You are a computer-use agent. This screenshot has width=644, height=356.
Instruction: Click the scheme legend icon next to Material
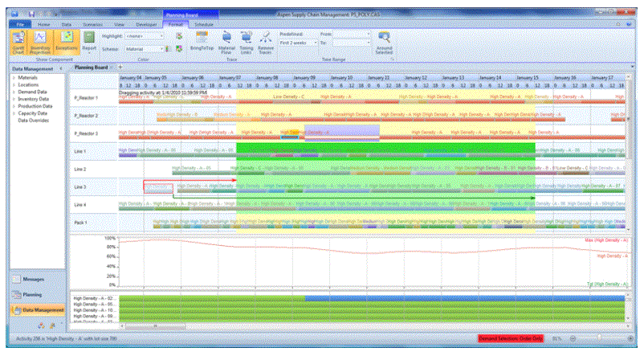[x=167, y=49]
